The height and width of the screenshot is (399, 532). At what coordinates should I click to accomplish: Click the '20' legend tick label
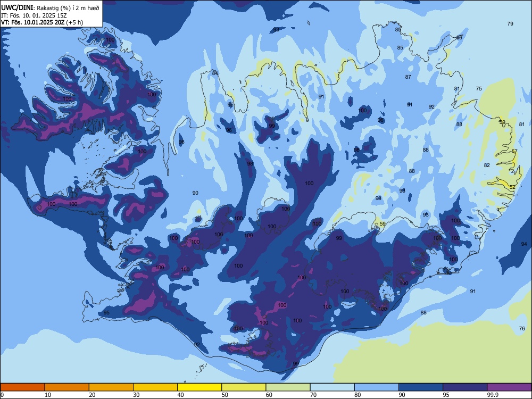point(92,395)
